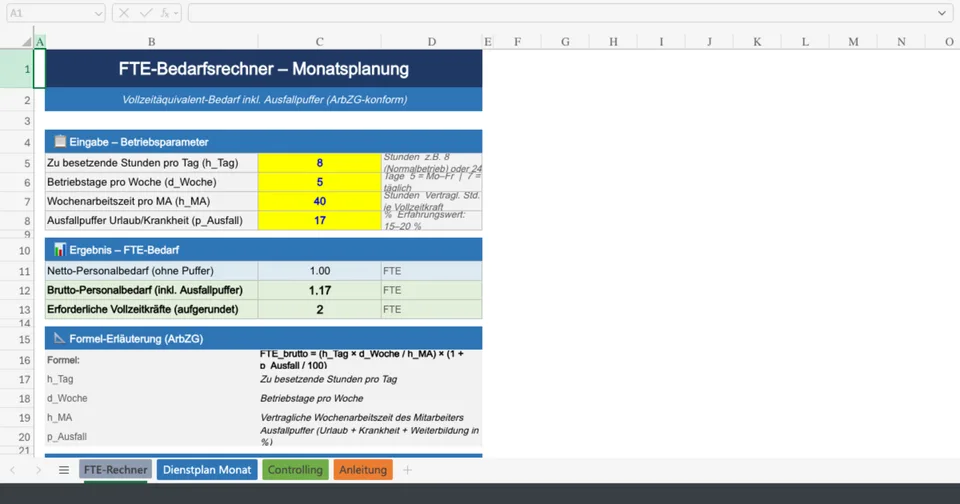Select column B header
This screenshot has height=504, width=960.
pos(151,42)
